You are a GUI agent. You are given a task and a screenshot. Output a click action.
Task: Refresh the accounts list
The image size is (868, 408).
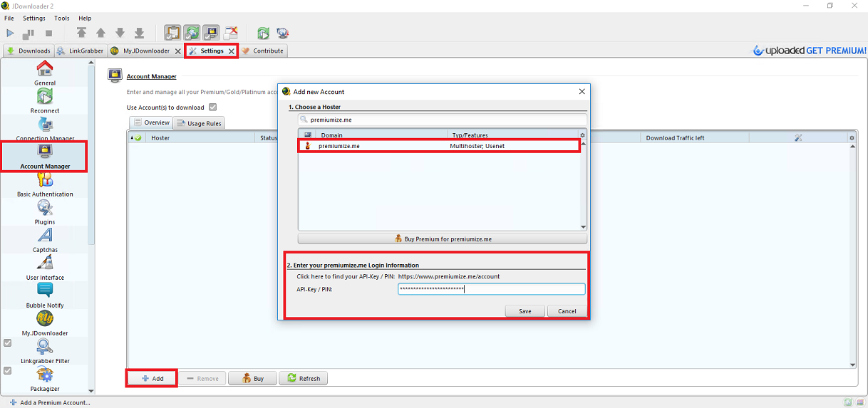click(303, 378)
